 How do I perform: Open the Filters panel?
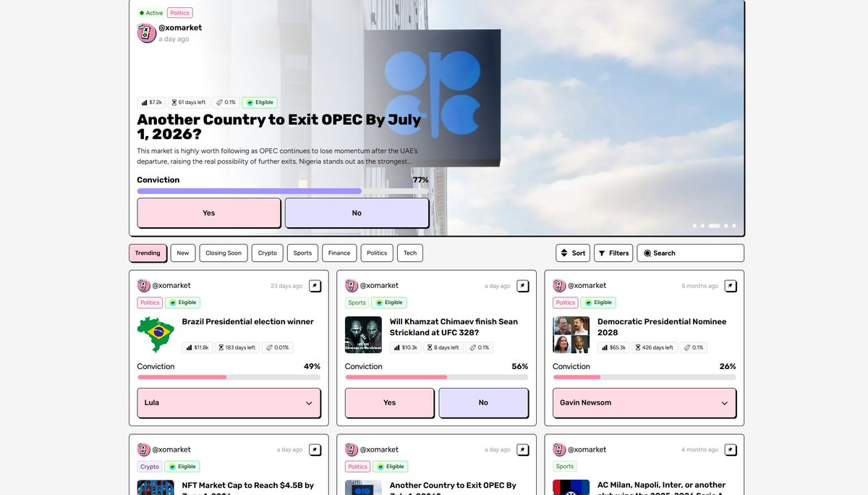coord(613,253)
